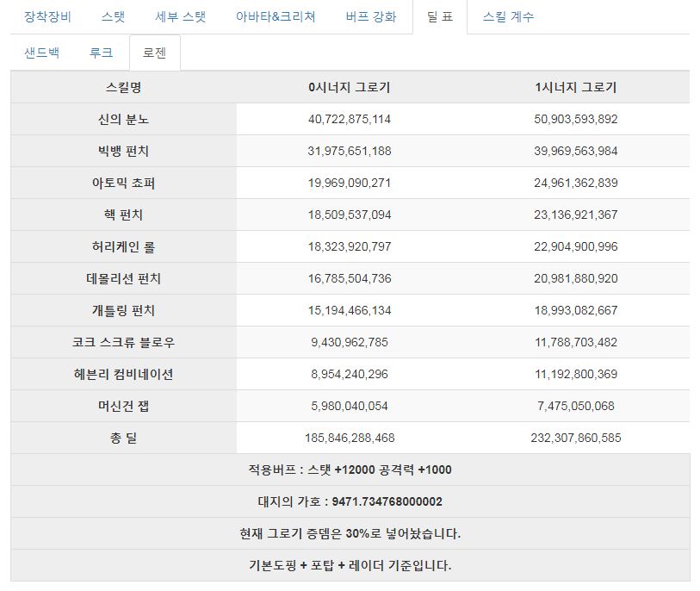This screenshot has height=591, width=700.
Task: Click the value 24,961,362,839
Action: tap(576, 184)
